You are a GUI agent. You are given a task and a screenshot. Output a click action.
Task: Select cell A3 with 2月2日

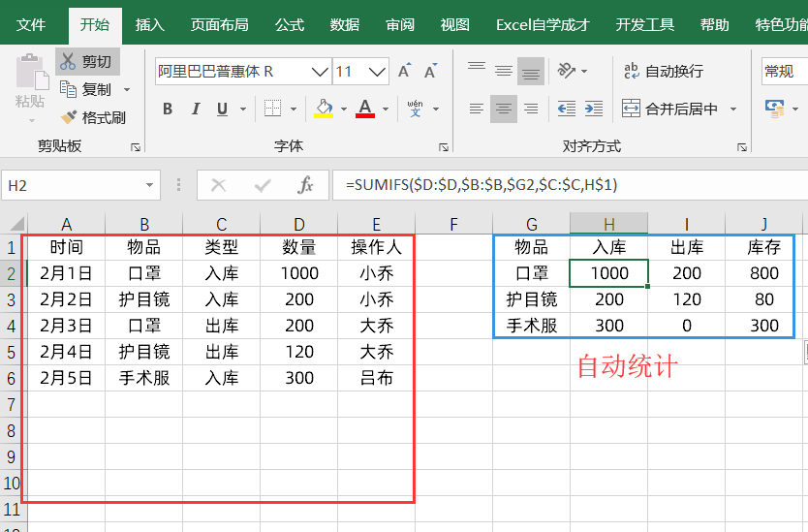coord(66,299)
